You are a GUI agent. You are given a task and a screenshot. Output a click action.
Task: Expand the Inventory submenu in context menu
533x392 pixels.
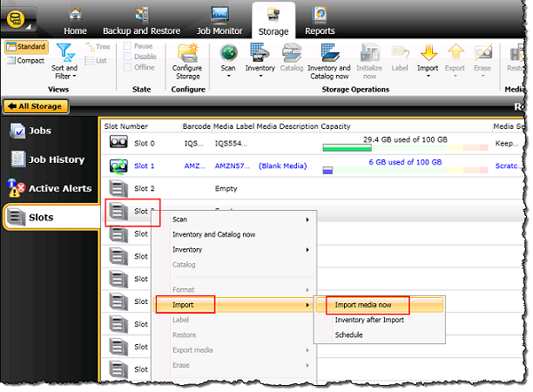pos(240,250)
